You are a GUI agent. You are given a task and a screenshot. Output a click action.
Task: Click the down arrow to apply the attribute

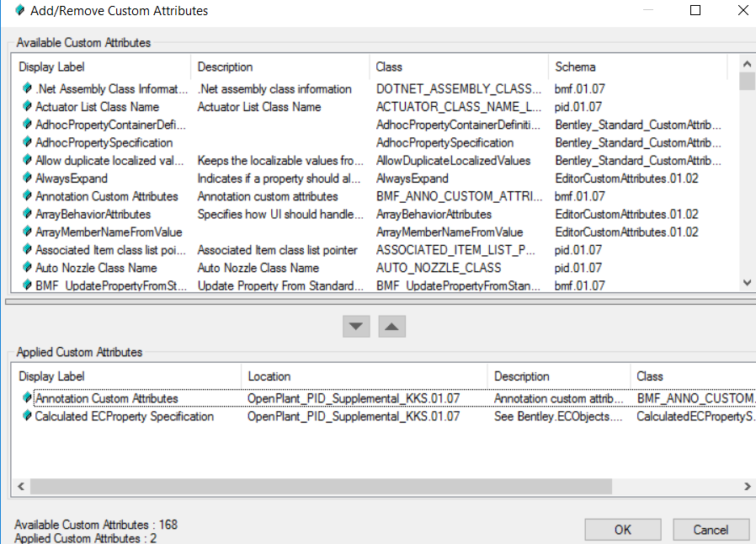pos(356,327)
